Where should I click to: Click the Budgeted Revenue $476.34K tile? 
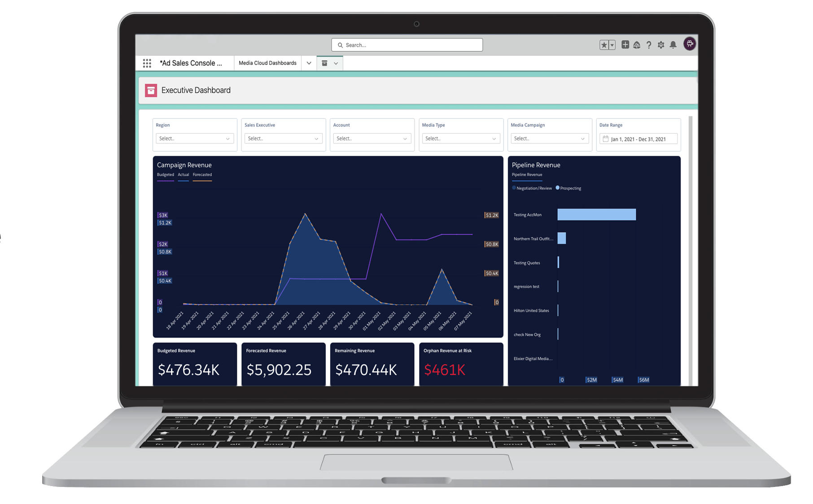[195, 364]
